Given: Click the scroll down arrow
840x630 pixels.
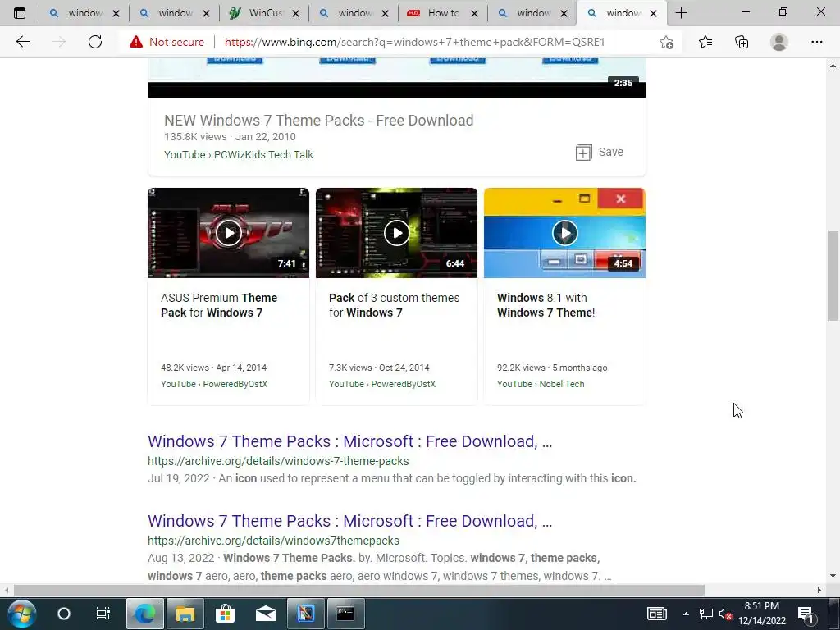Looking at the screenshot, I should [x=833, y=576].
